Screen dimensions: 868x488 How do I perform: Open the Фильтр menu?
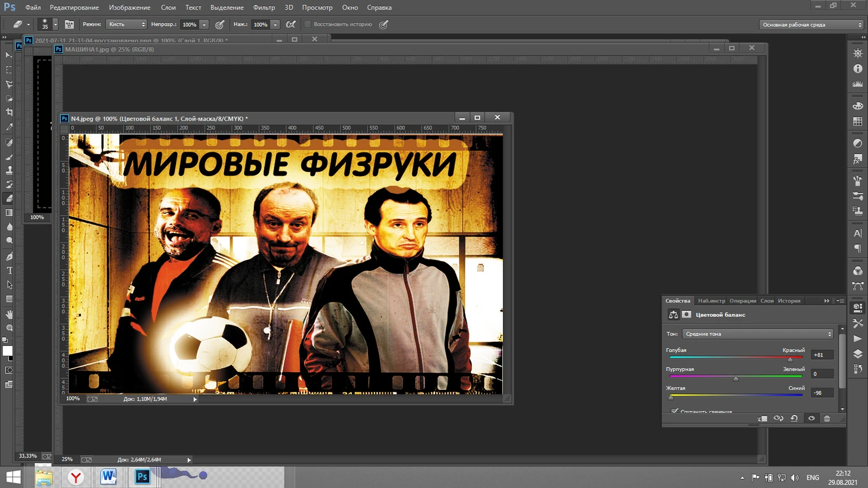tap(264, 7)
